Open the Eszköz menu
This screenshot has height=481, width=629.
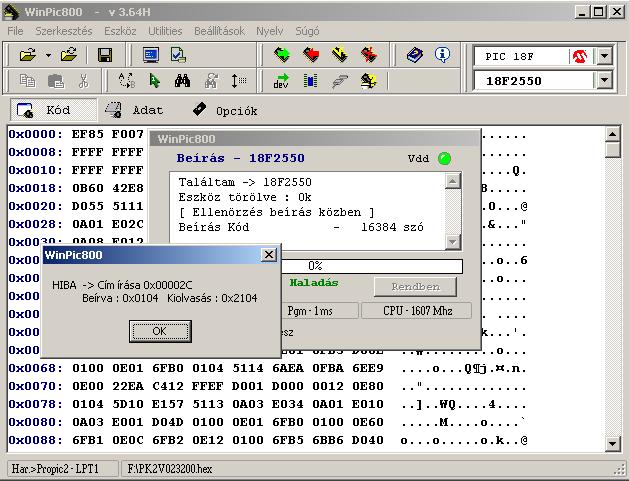pos(120,31)
